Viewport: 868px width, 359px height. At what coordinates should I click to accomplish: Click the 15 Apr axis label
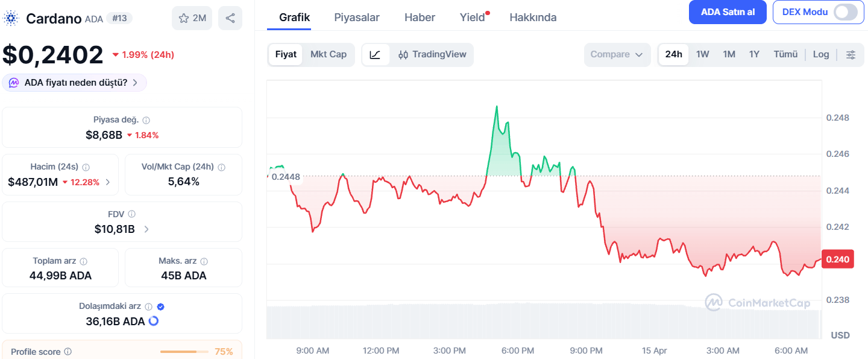[x=654, y=351]
